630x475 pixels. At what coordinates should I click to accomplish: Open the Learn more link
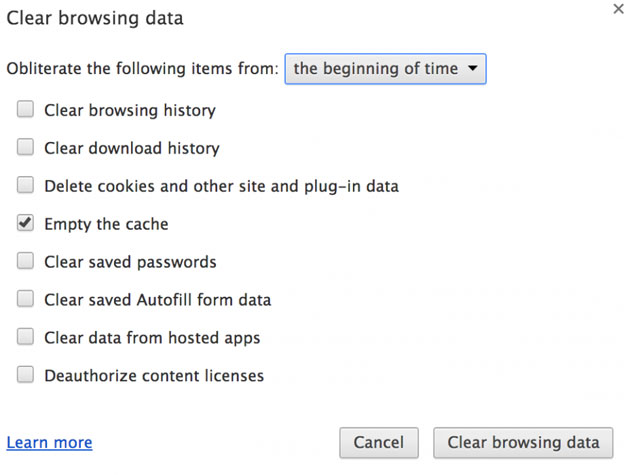coord(49,442)
